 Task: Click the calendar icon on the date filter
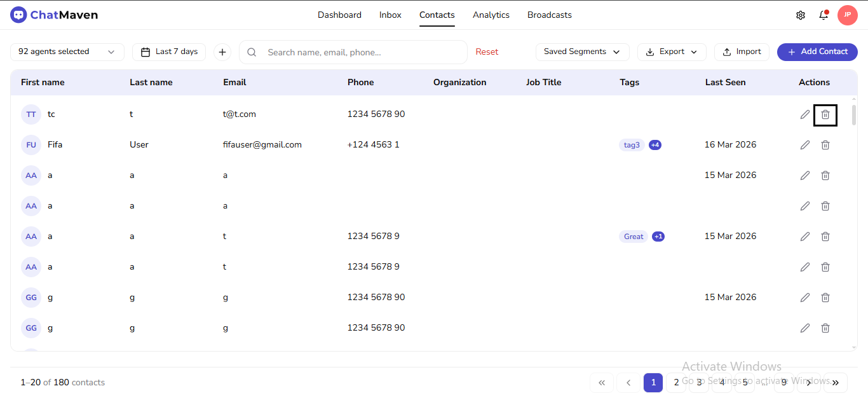click(146, 51)
